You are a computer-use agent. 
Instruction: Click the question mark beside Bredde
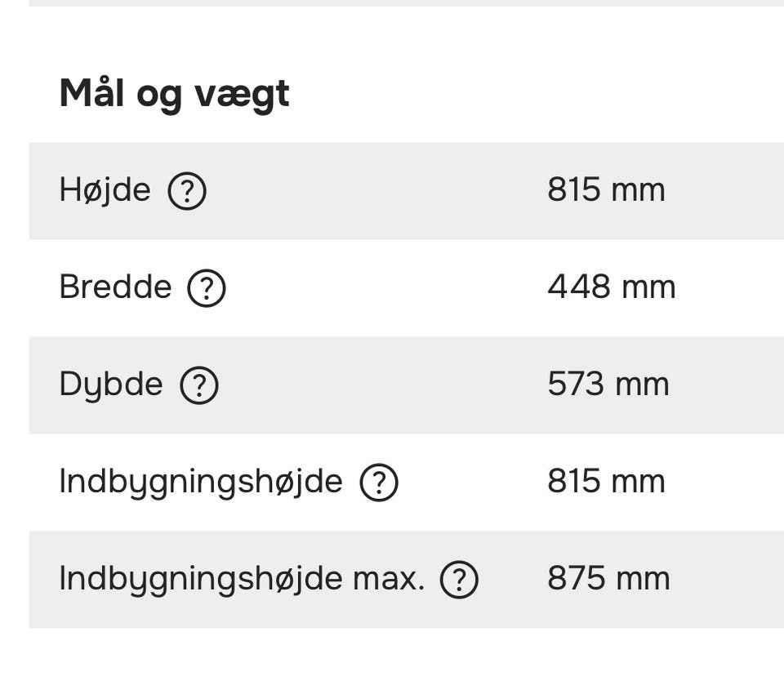[207, 289]
